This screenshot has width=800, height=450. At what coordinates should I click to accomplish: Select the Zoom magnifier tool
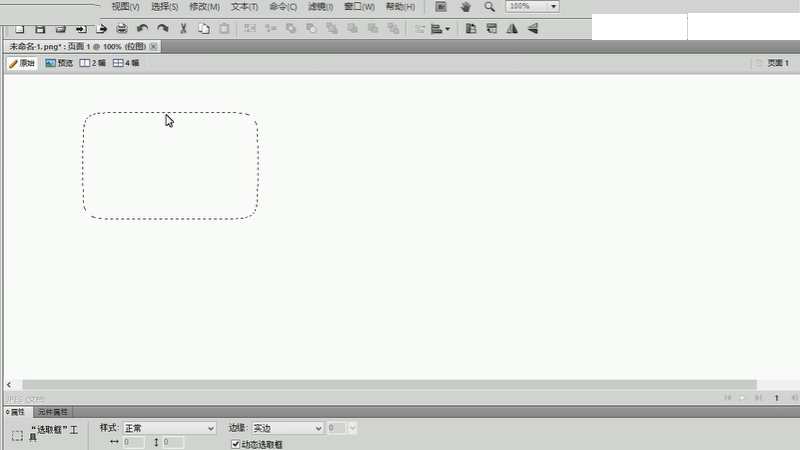click(489, 7)
